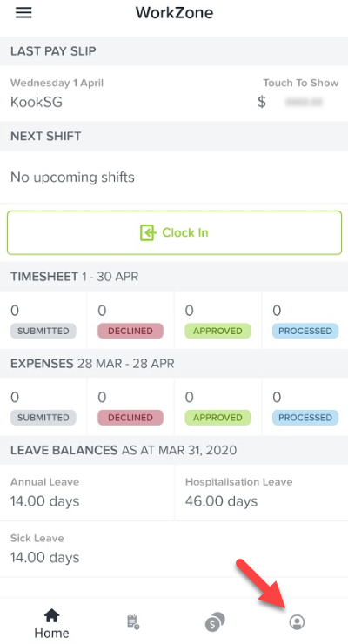Open expenses APPROVED badge
The height and width of the screenshot is (644, 348).
pos(217,418)
